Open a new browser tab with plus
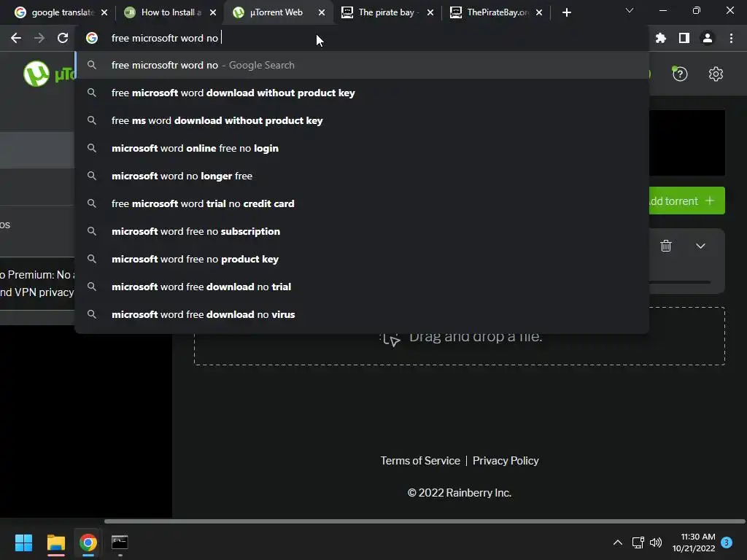 [566, 12]
